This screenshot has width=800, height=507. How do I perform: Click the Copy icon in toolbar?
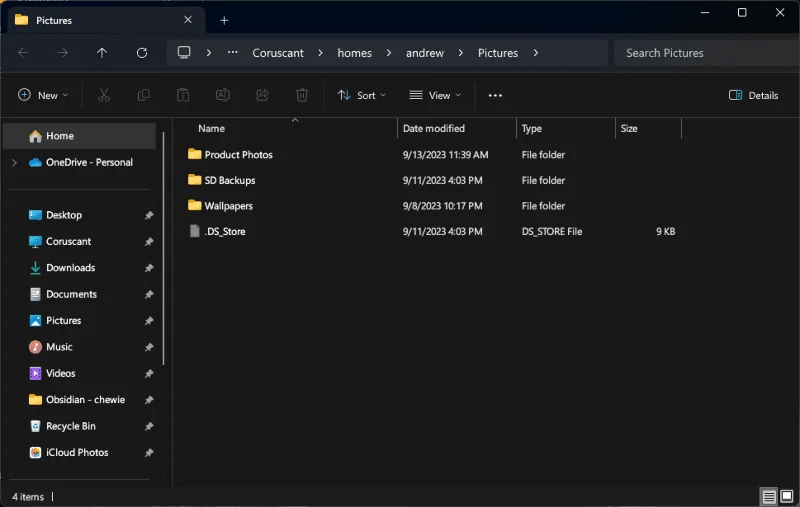click(x=143, y=95)
